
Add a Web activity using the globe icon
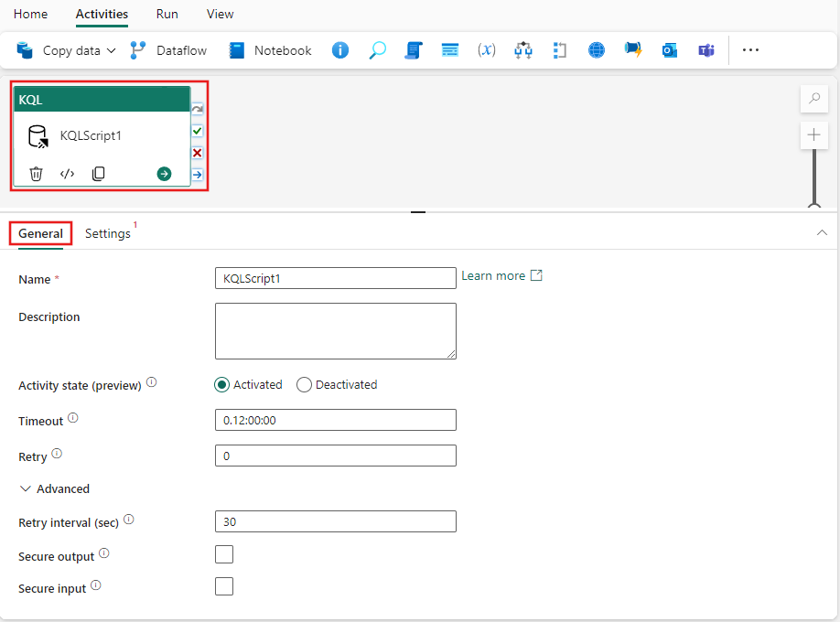(x=597, y=50)
